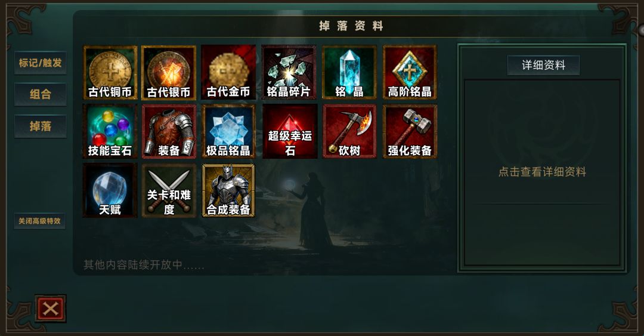Select the 古代银币 coin icon
This screenshot has width=644, height=336.
[169, 72]
